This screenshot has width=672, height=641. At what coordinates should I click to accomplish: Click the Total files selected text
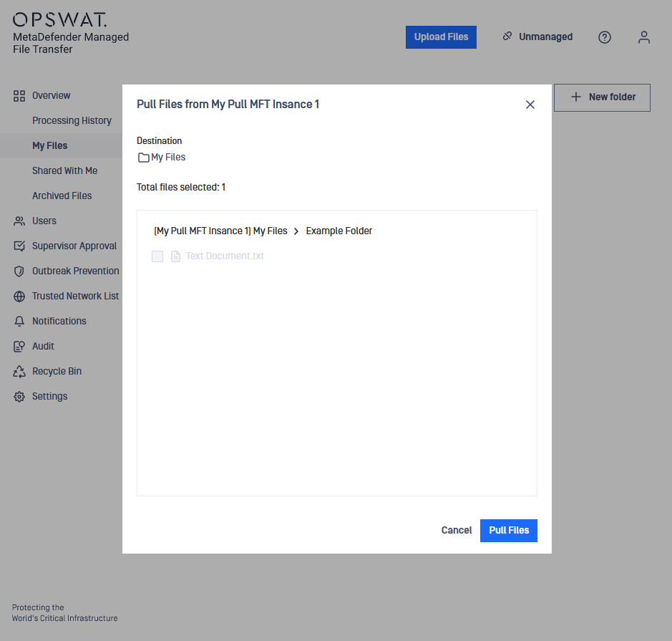click(181, 188)
